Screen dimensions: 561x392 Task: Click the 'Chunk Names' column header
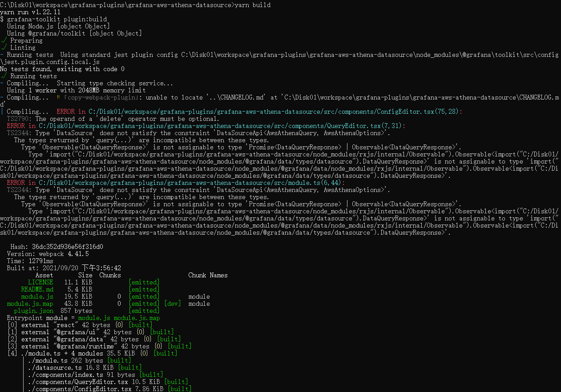[208, 275]
